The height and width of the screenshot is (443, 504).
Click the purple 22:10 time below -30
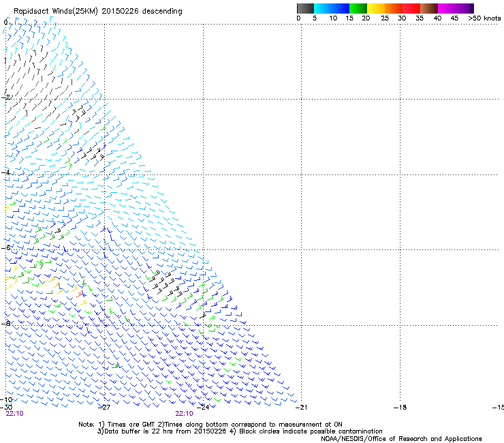pos(14,414)
